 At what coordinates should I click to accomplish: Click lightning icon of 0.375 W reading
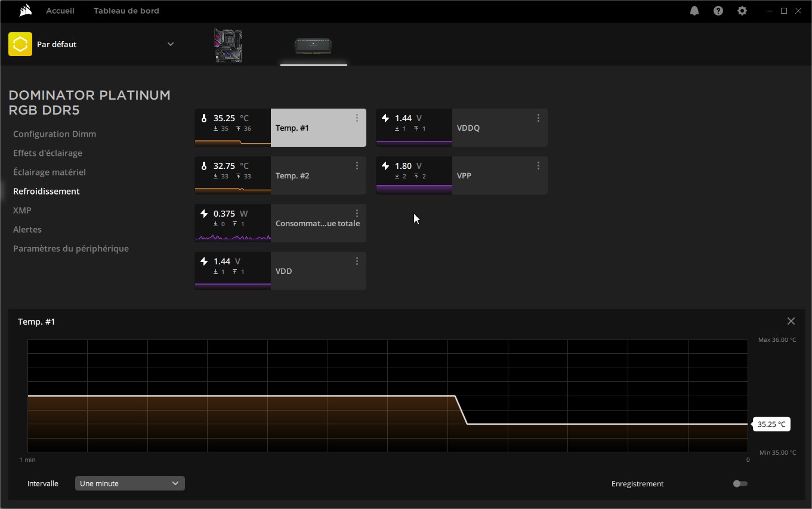tap(204, 214)
